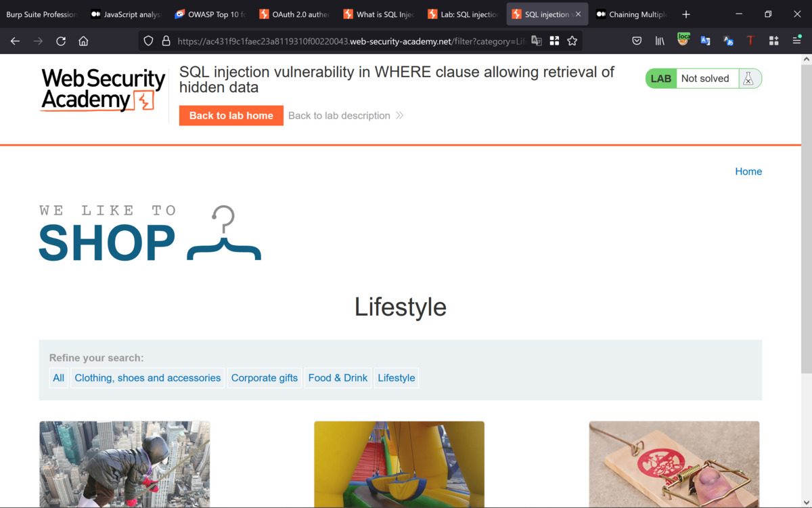Open Back to lab description link
Screen dimensions: 812x508
(x=346, y=116)
